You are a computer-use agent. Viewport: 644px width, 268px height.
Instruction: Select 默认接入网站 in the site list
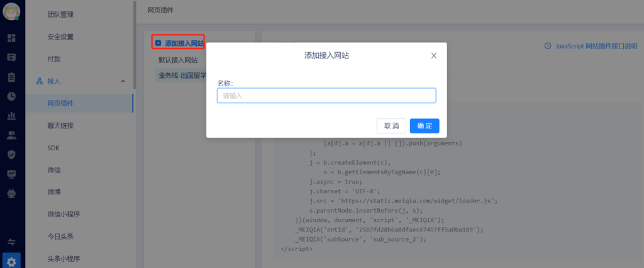coord(178,60)
